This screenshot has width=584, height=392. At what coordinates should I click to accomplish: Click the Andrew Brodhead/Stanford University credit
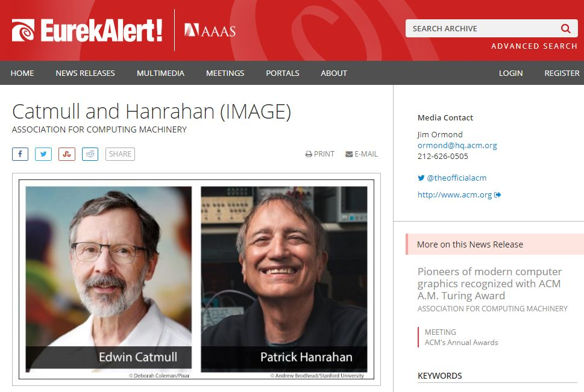click(317, 376)
